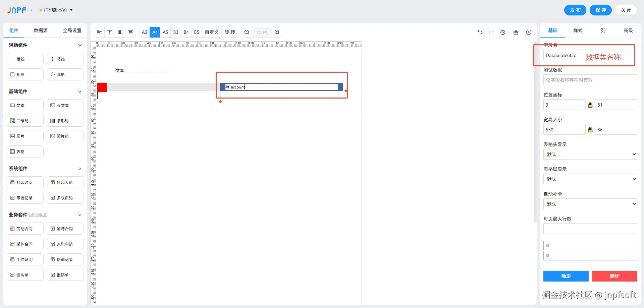Click the 每页最大行数 input field
Viewport: 644px width, 308px height.
(590, 229)
